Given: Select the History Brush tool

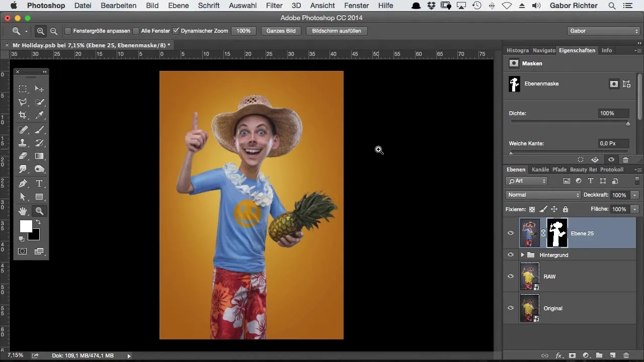Looking at the screenshot, I should pyautogui.click(x=39, y=143).
